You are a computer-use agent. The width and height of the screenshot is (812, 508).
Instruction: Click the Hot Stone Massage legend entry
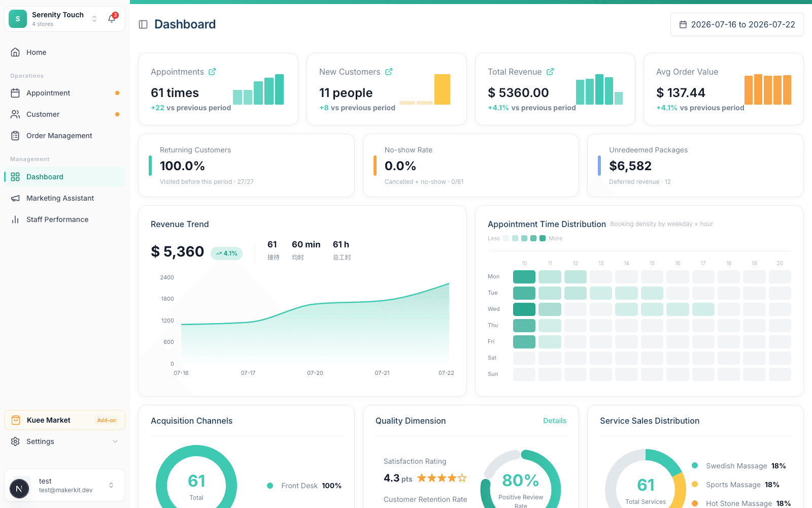pyautogui.click(x=741, y=503)
